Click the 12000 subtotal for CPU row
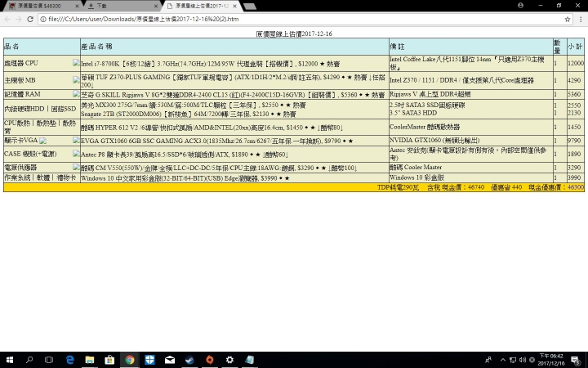 [x=576, y=63]
